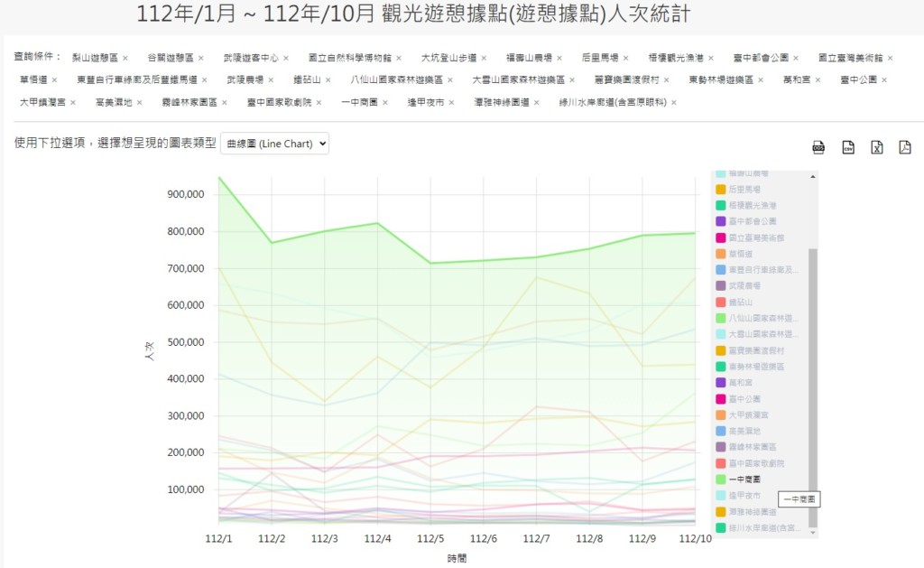The height and width of the screenshot is (568, 924).
Task: Open the chart type dropdown
Action: pyautogui.click(x=274, y=144)
